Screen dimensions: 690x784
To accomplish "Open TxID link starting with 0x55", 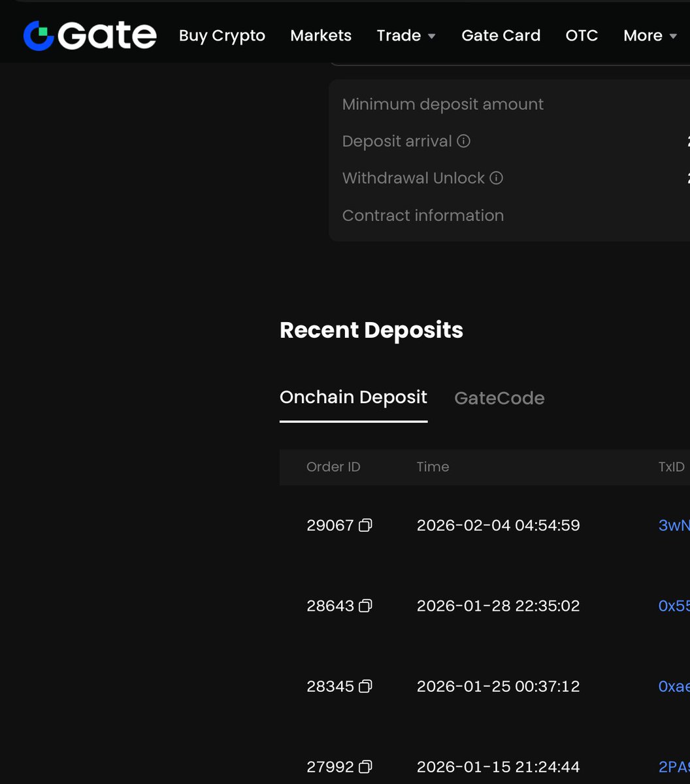I will [674, 606].
